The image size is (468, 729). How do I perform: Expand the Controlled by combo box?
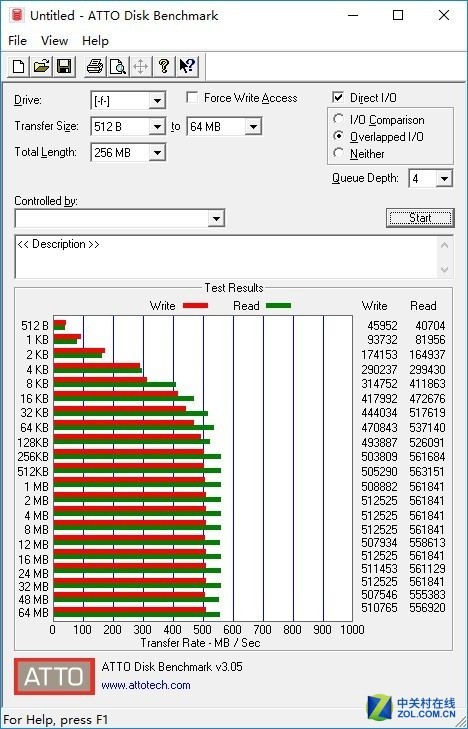coord(216,219)
